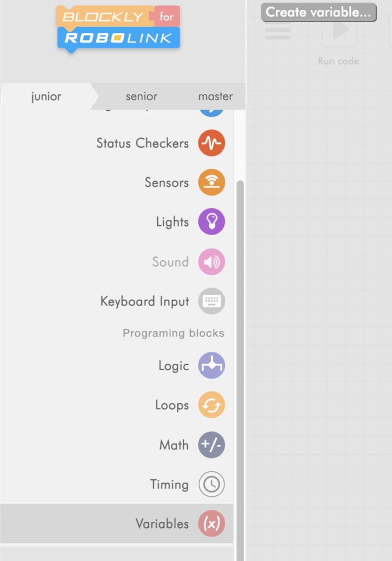Click the Run code play button

(339, 31)
